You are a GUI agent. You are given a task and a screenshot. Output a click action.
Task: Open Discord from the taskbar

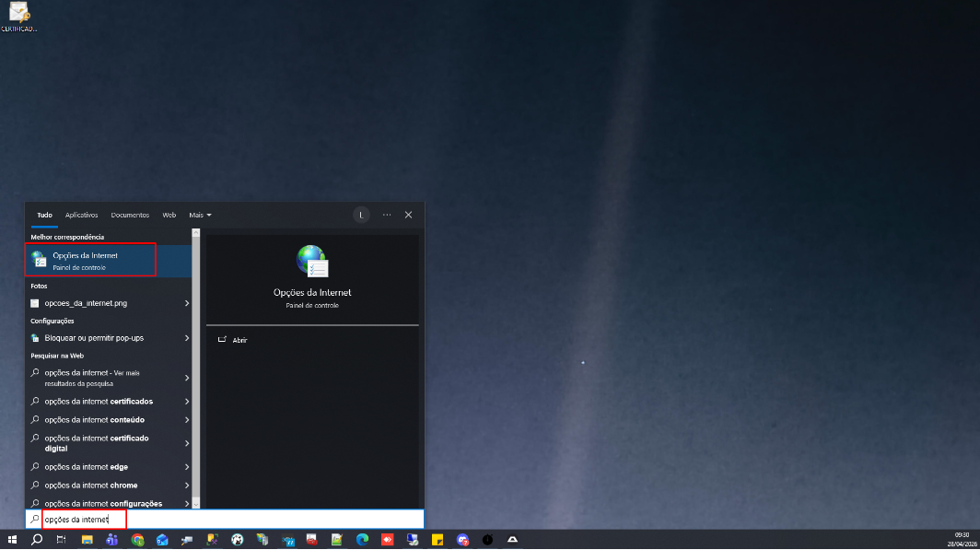(462, 539)
